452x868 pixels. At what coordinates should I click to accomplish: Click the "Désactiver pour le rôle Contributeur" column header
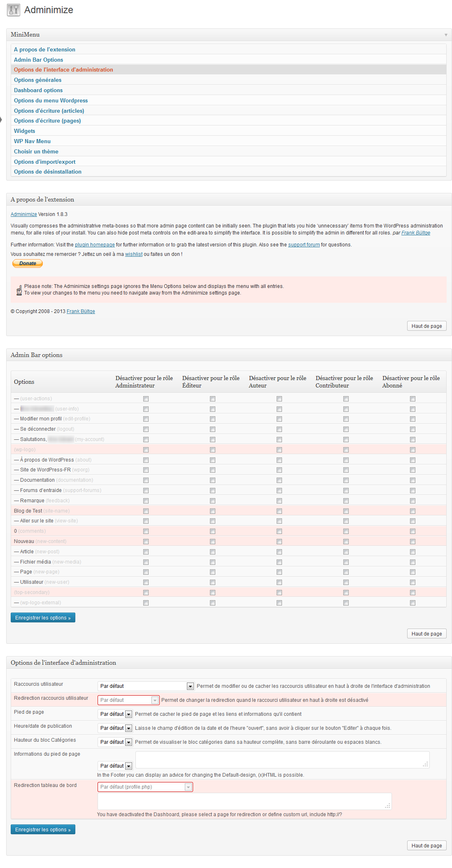(x=344, y=382)
